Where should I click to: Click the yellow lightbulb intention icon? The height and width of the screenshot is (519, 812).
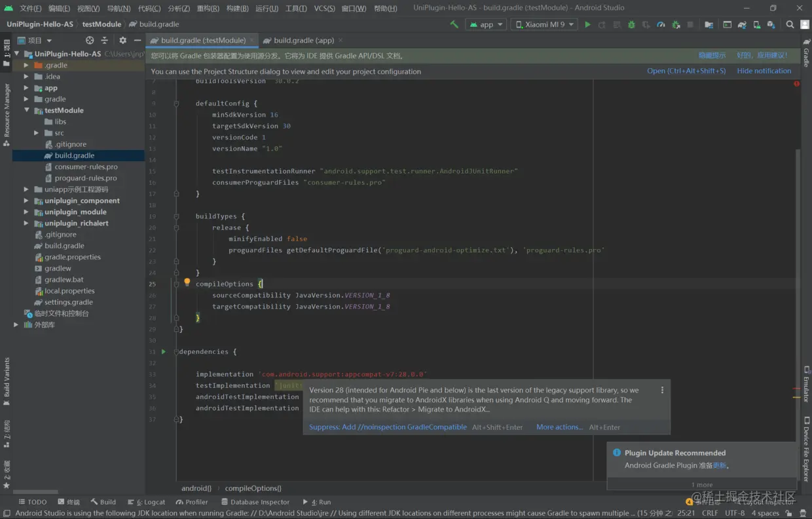187,282
